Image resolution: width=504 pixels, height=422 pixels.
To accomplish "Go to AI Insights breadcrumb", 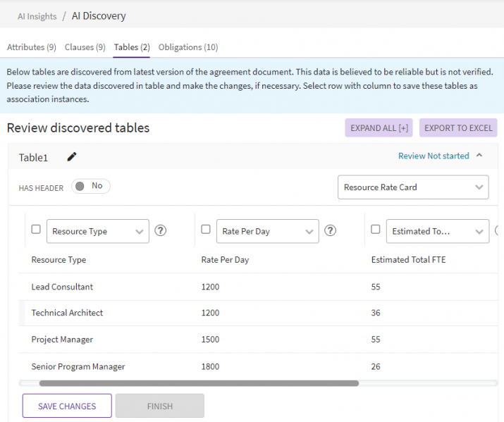I will (x=37, y=16).
